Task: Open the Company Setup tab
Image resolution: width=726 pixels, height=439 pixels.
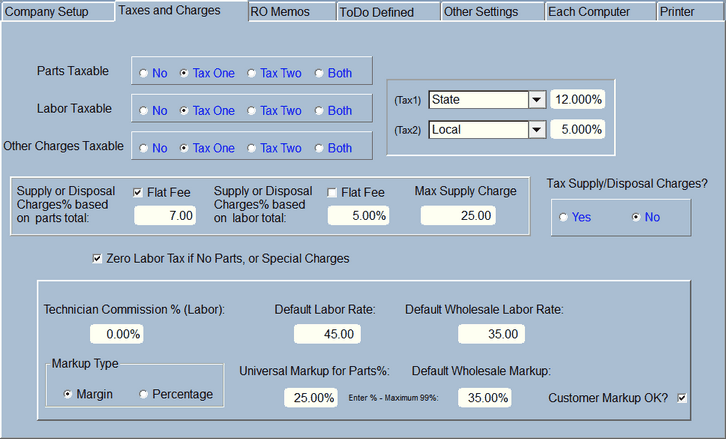Action: pos(57,12)
